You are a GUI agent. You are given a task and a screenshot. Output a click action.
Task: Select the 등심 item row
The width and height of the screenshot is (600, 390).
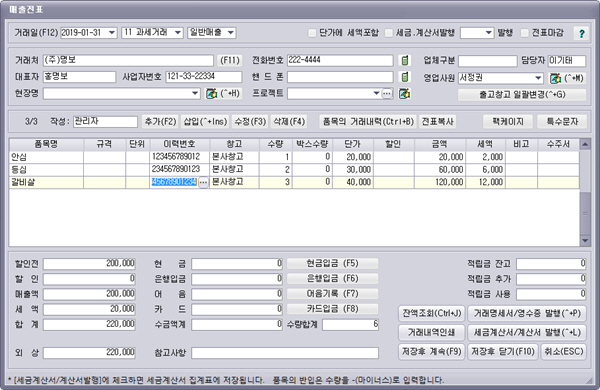click(294, 170)
